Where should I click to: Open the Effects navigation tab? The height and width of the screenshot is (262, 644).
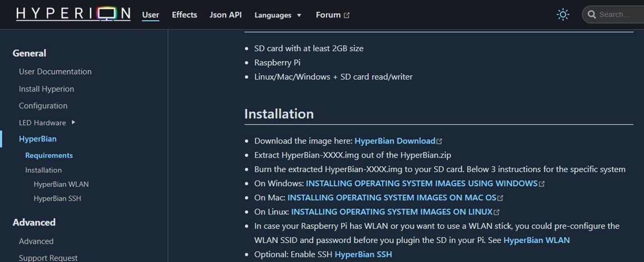click(x=185, y=15)
